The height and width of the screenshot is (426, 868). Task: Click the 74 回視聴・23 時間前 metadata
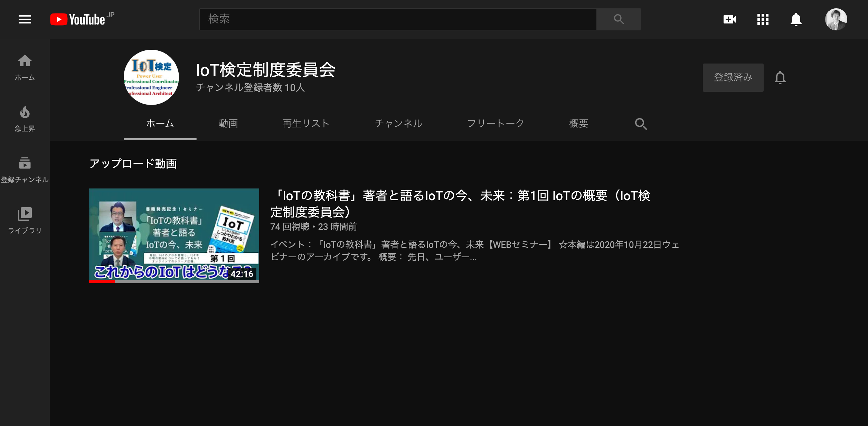pos(313,227)
